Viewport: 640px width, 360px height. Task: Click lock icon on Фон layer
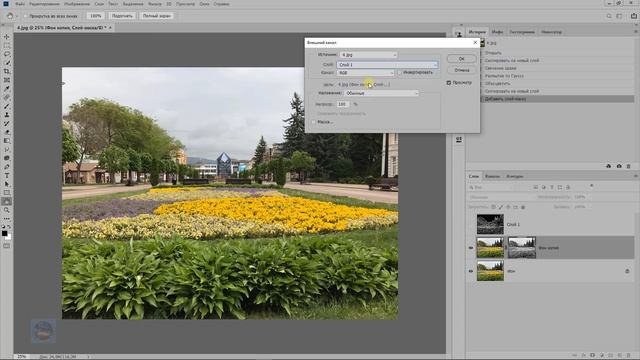click(x=627, y=271)
